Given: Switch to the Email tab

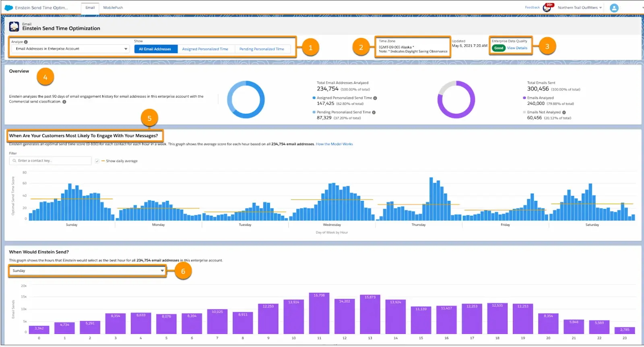Looking at the screenshot, I should pyautogui.click(x=90, y=8).
